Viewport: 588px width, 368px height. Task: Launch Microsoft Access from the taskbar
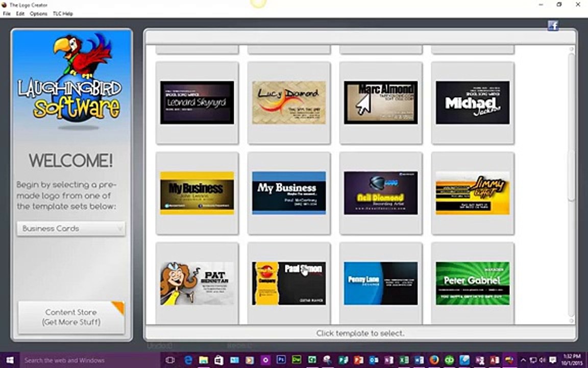(495, 360)
